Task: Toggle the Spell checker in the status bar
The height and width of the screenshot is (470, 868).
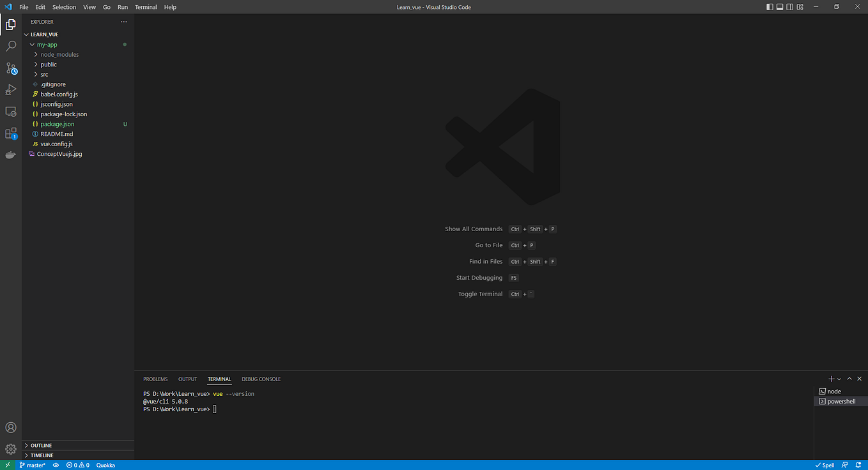Action: pyautogui.click(x=825, y=465)
